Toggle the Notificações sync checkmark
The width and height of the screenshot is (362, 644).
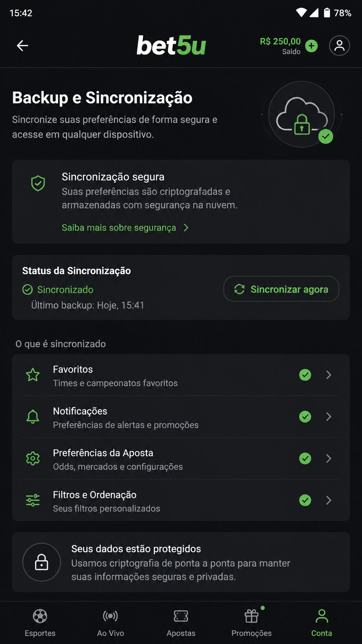tap(305, 416)
